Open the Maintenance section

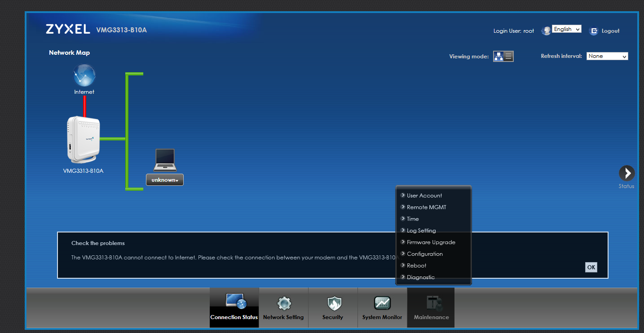[x=431, y=308]
